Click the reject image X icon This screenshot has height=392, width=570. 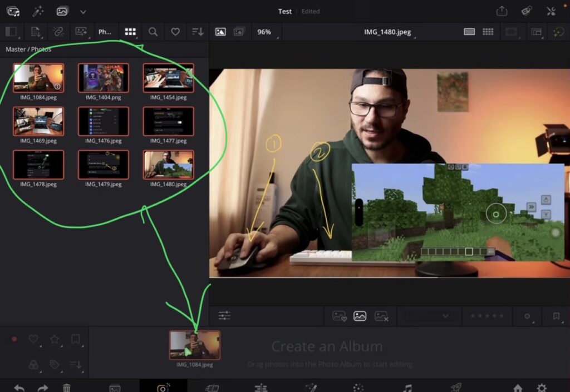pos(381,316)
